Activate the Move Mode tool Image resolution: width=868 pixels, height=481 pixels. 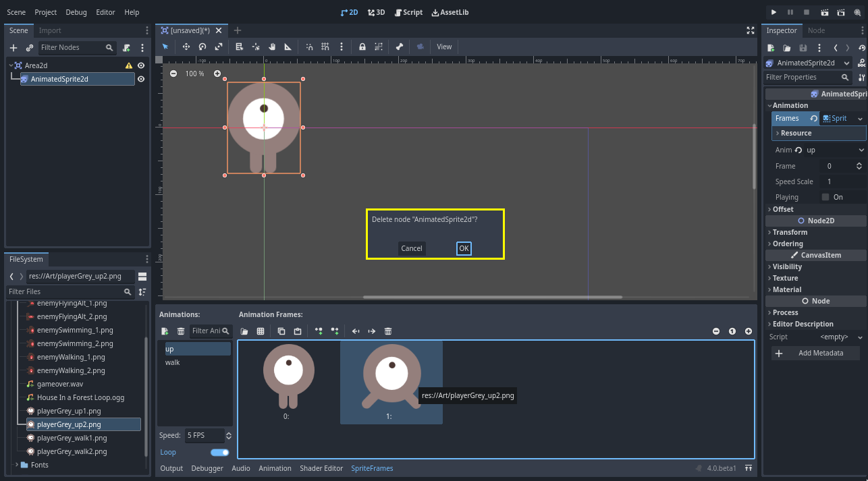tap(186, 47)
